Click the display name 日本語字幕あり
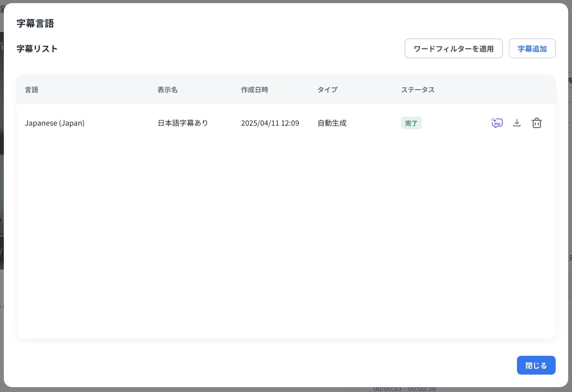572x392 pixels. tap(183, 123)
